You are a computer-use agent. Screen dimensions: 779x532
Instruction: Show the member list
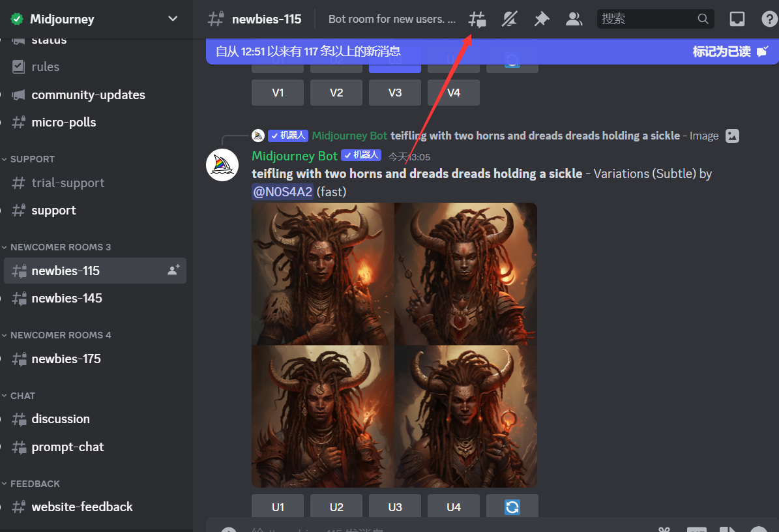pos(574,20)
